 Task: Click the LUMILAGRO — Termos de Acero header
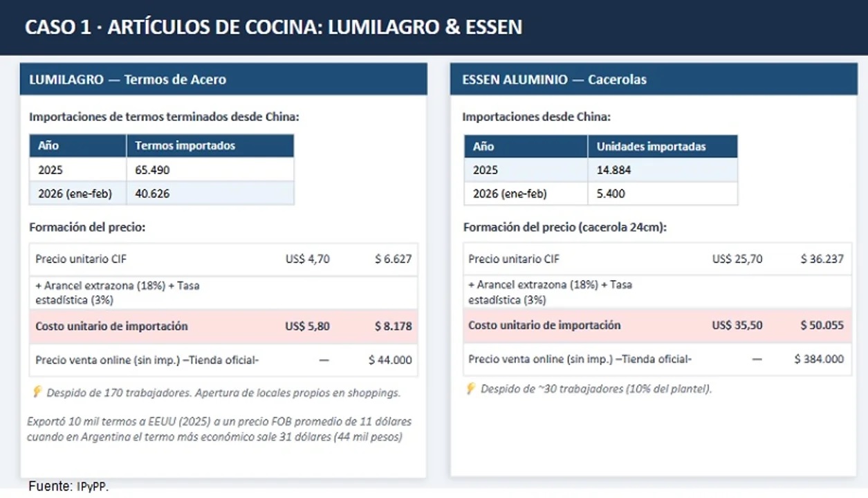127,80
